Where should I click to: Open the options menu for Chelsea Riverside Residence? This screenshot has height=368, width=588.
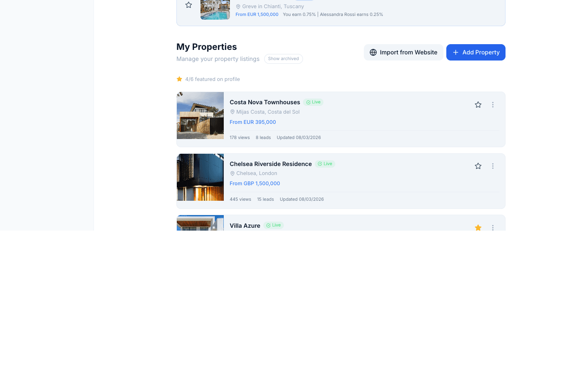pyautogui.click(x=492, y=166)
